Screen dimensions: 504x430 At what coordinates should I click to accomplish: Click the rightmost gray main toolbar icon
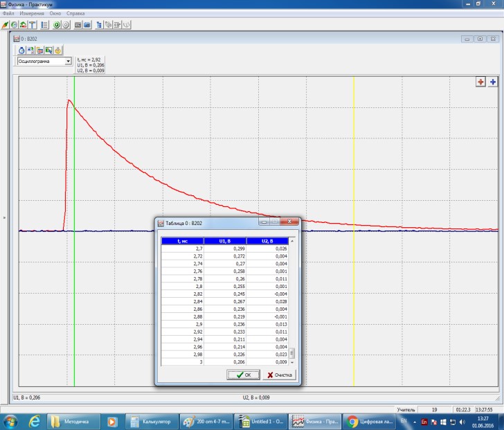(127, 25)
